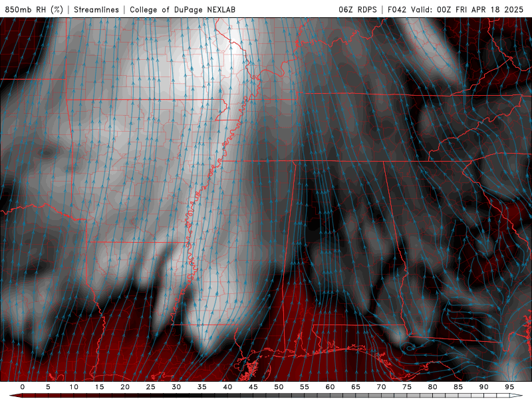Select the 75 value on the color scale
Viewport: 532px width, 399px height.
[407, 387]
